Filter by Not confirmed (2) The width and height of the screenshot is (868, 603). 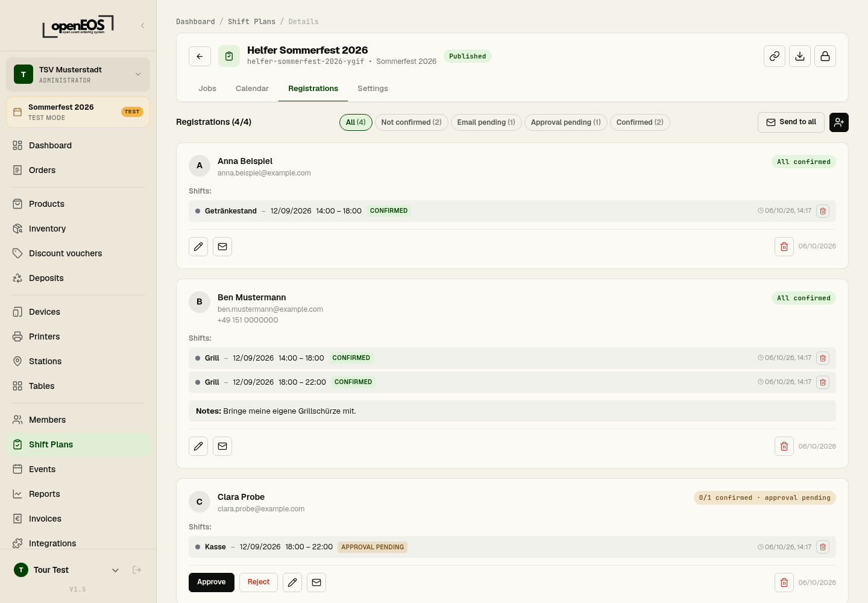click(x=411, y=122)
